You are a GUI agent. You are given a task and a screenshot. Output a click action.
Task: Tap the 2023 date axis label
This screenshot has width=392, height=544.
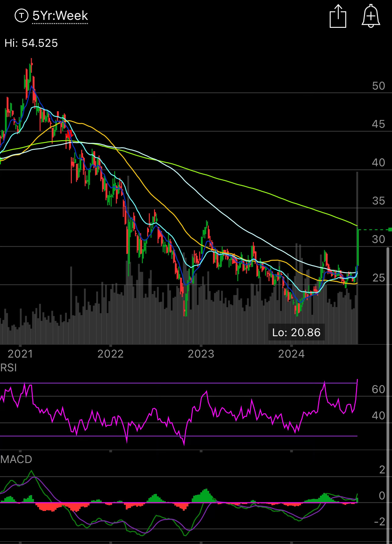[x=201, y=354]
